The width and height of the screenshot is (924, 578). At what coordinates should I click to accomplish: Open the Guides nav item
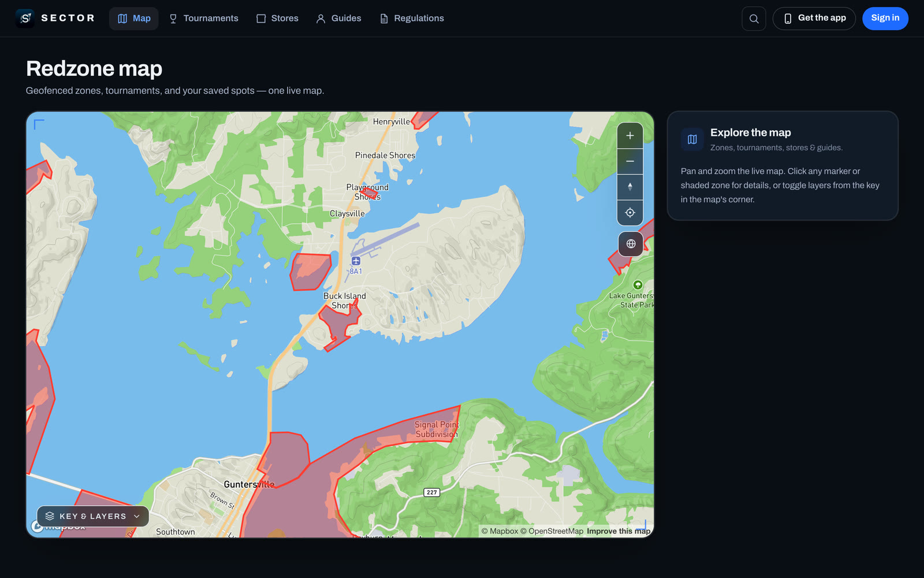click(x=338, y=18)
